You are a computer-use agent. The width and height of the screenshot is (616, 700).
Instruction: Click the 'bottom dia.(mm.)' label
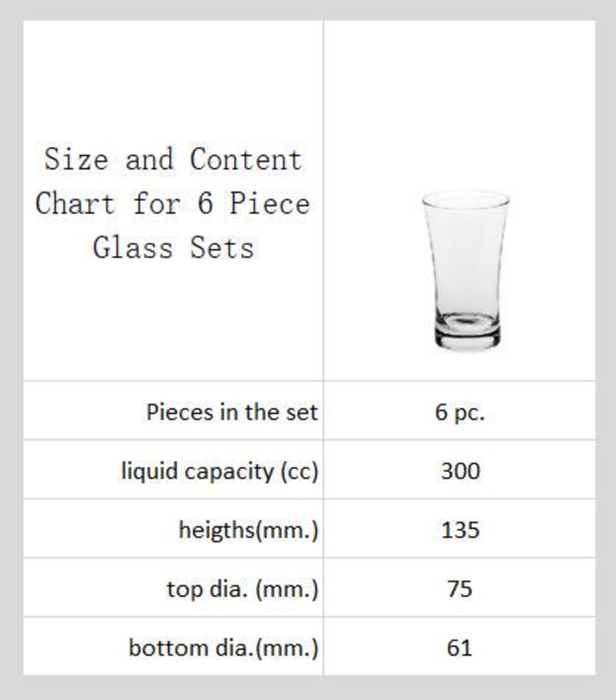coord(223,648)
